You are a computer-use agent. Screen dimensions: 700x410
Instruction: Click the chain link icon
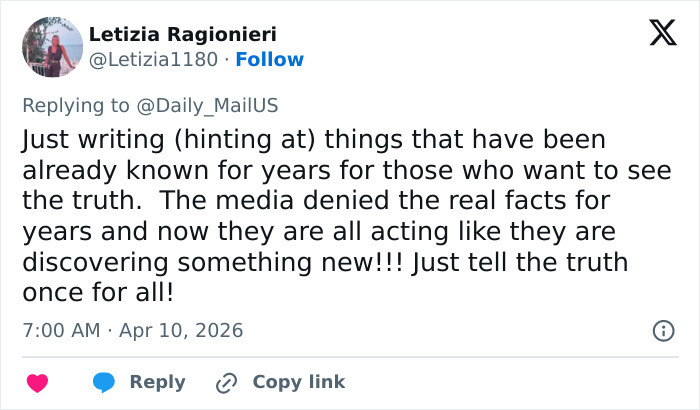227,382
